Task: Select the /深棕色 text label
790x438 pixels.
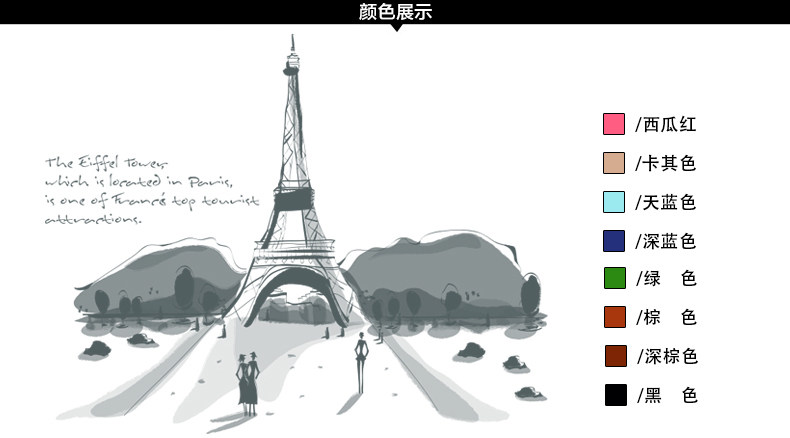Action: click(666, 356)
